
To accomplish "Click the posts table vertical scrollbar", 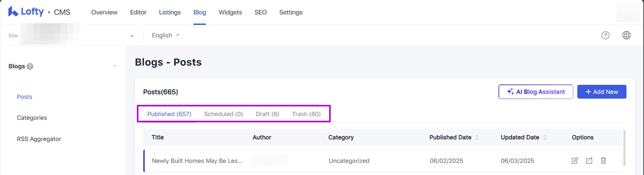I will [624, 148].
